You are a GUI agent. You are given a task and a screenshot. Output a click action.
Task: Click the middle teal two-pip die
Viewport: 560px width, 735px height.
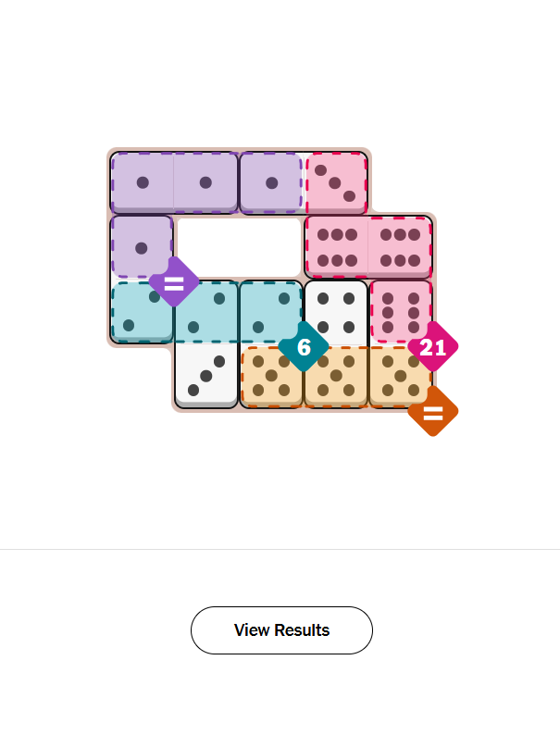pyautogui.click(x=206, y=312)
